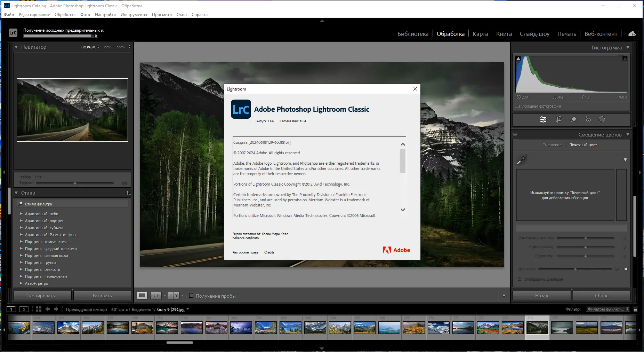Viewport: 644px width, 352px height.
Task: Open the Файл menu
Action: [9, 15]
